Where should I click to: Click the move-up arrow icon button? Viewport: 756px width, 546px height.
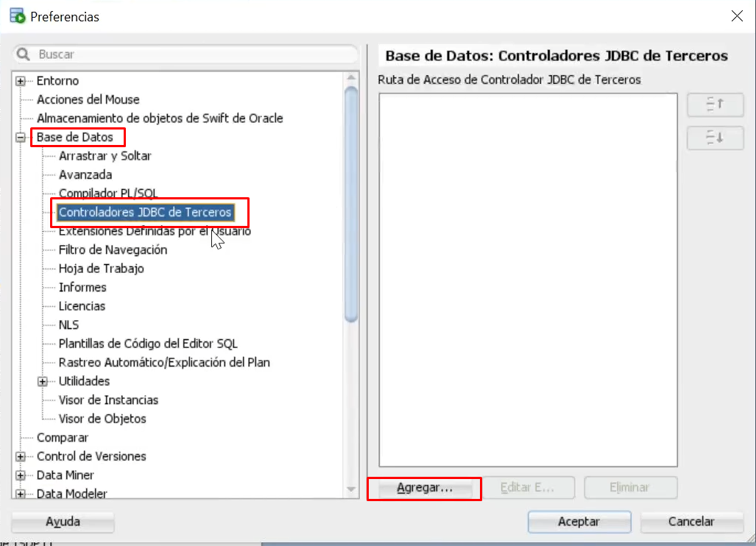tap(715, 104)
